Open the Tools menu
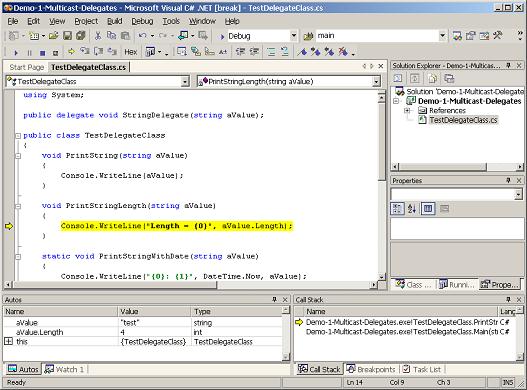527x390 pixels. (x=171, y=21)
